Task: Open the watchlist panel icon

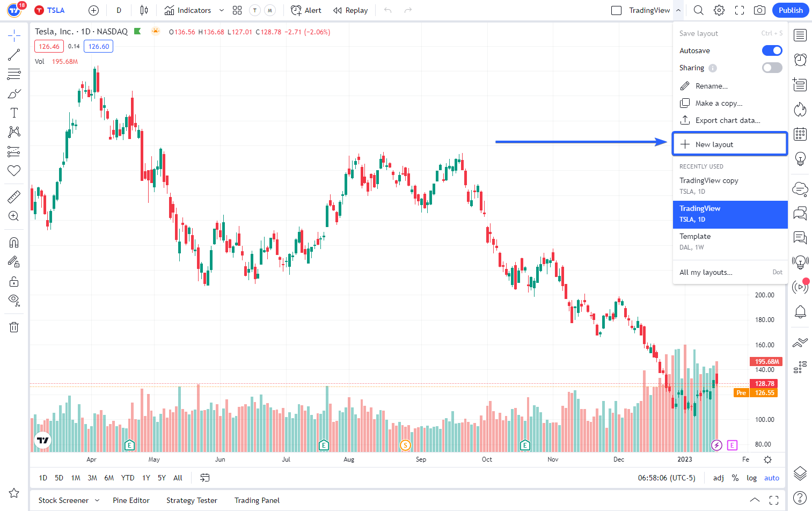Action: point(800,35)
